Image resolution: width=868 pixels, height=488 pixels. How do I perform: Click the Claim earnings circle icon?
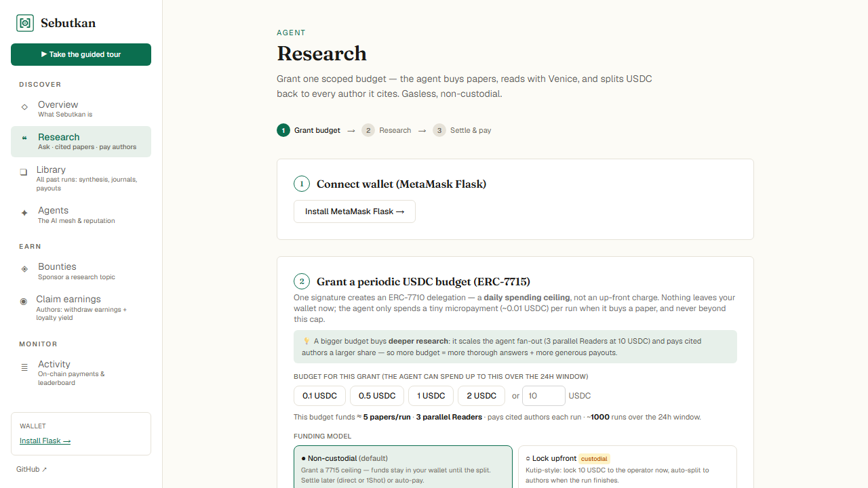pyautogui.click(x=24, y=301)
